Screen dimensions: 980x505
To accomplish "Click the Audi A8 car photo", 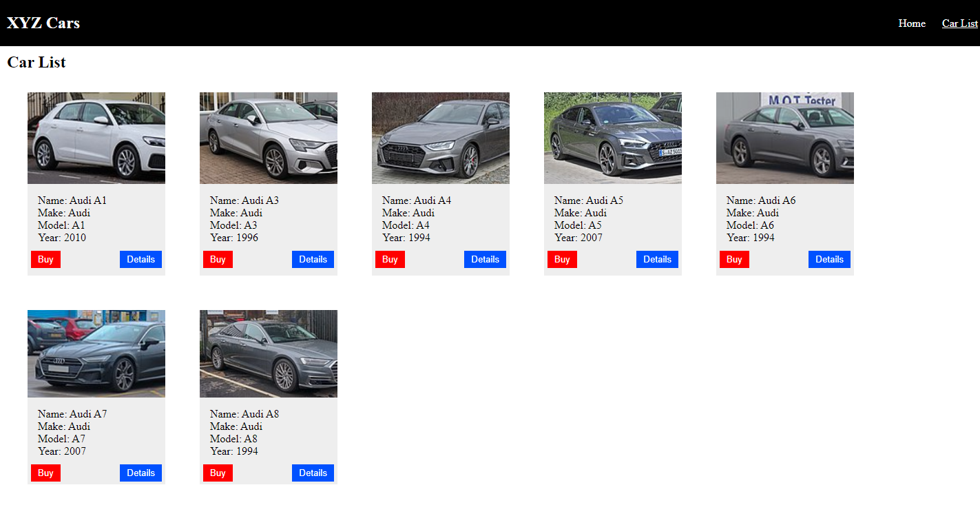I will click(269, 353).
